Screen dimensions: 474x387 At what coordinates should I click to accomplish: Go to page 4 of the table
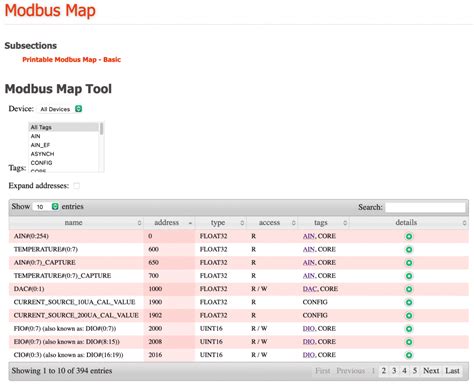pos(404,371)
